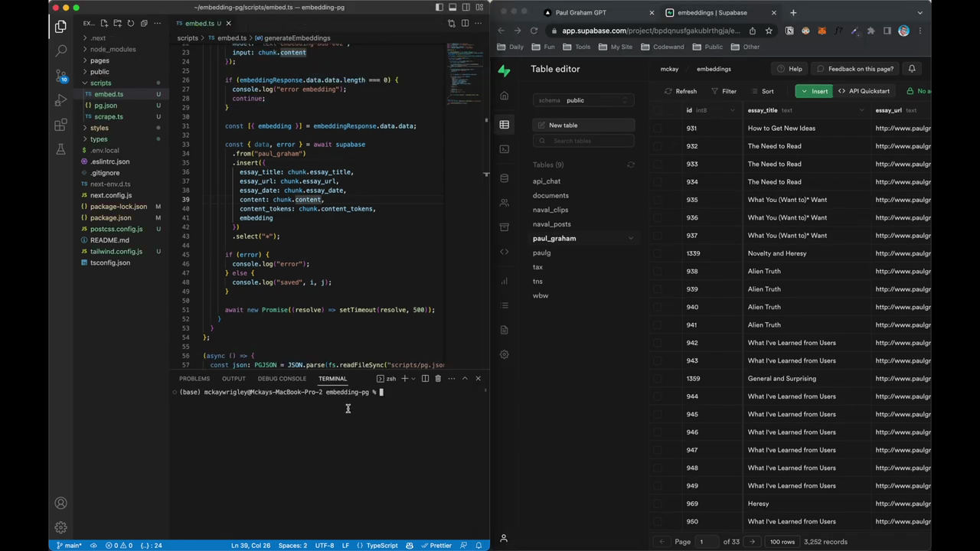
Task: Create a new folder in Explorer
Action: (117, 23)
